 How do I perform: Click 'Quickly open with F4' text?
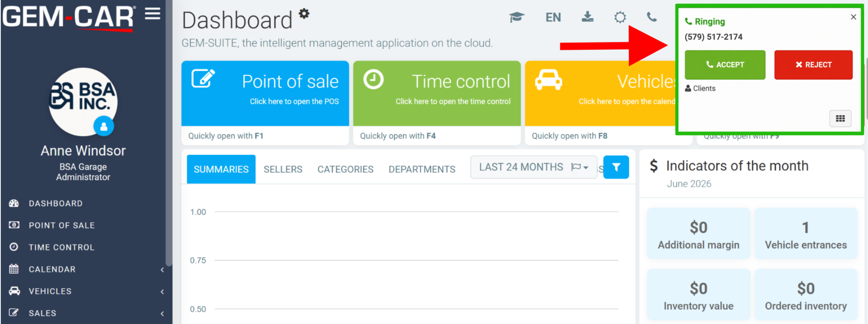tap(398, 136)
